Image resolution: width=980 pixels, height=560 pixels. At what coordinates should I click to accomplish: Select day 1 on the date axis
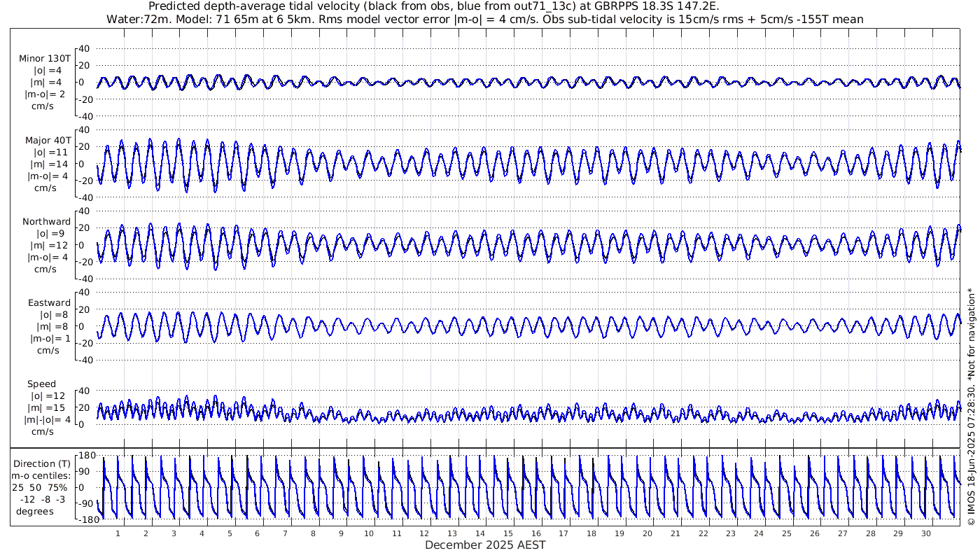[x=118, y=533]
